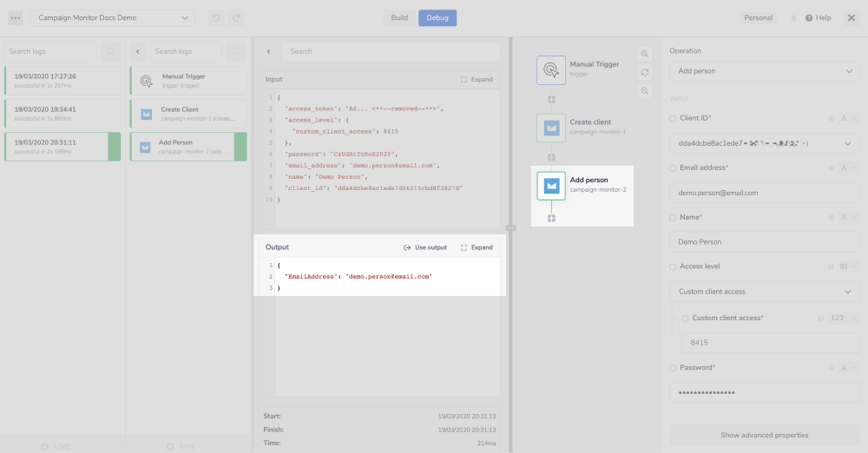This screenshot has height=453, width=868.
Task: Toggle the Email address radio circle
Action: (673, 167)
